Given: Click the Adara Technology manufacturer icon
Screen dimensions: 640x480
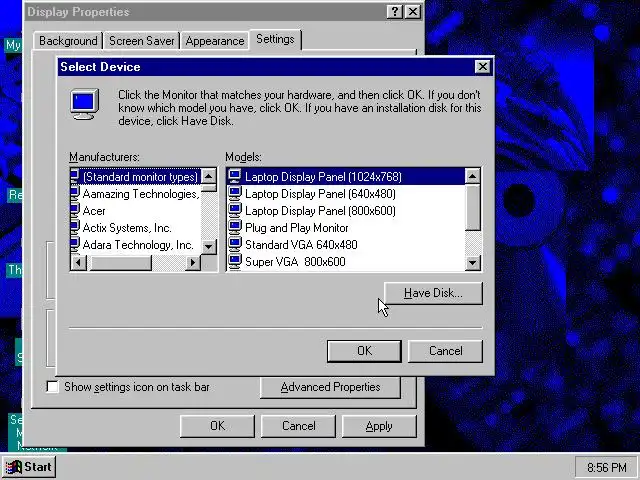Looking at the screenshot, I should (75, 244).
